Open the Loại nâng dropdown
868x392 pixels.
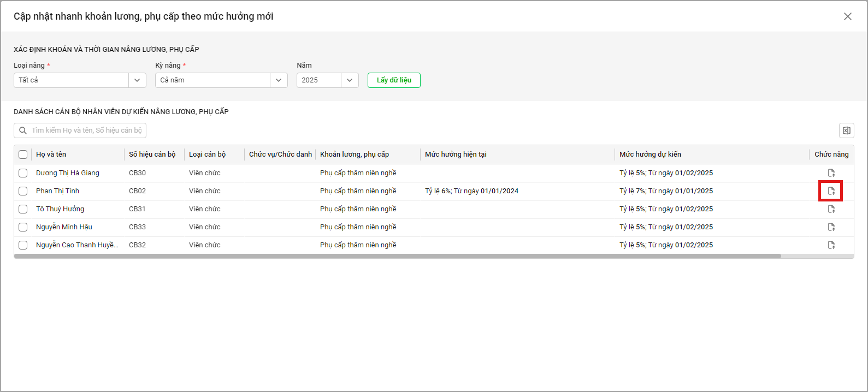tap(137, 80)
